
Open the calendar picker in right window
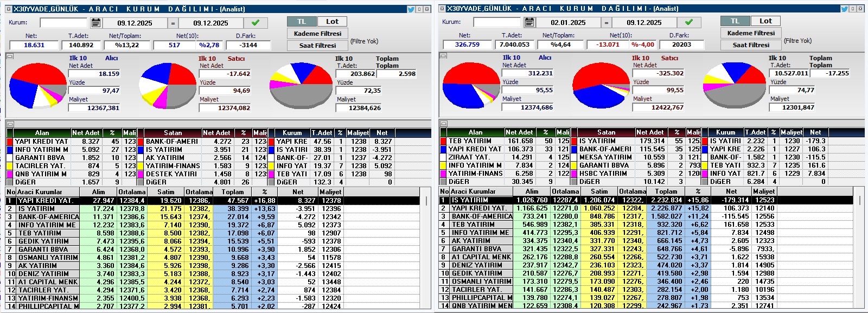click(529, 22)
